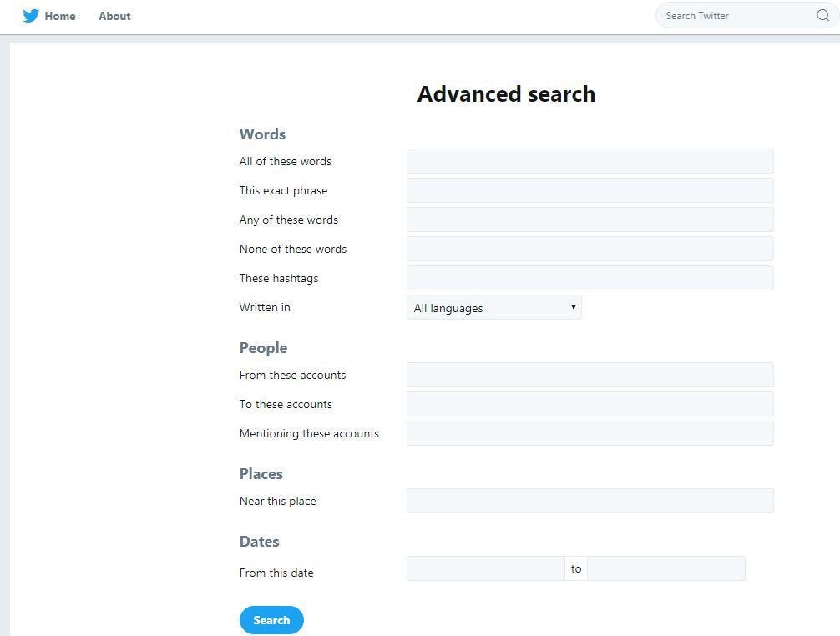Image resolution: width=840 pixels, height=636 pixels.
Task: Click the Advanced search heading
Action: 506,94
